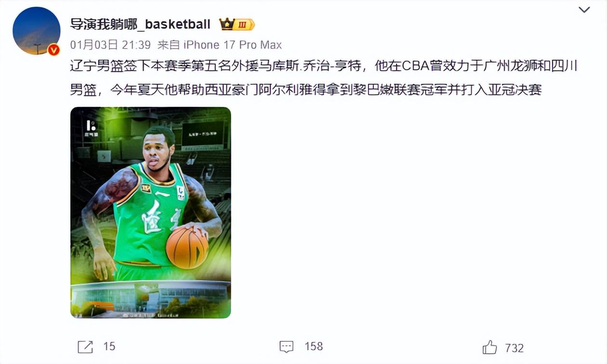
Task: Click post text line starting 辽宁男篮签下
Action: point(324,66)
